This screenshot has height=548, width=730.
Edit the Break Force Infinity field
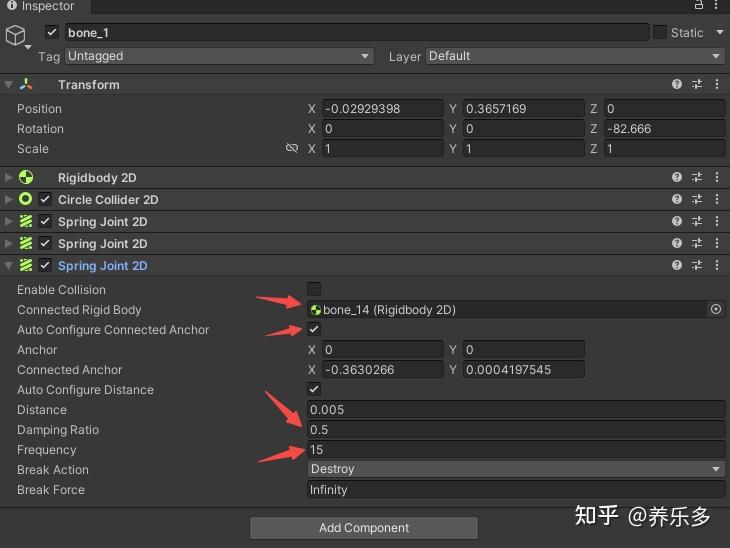pos(516,490)
